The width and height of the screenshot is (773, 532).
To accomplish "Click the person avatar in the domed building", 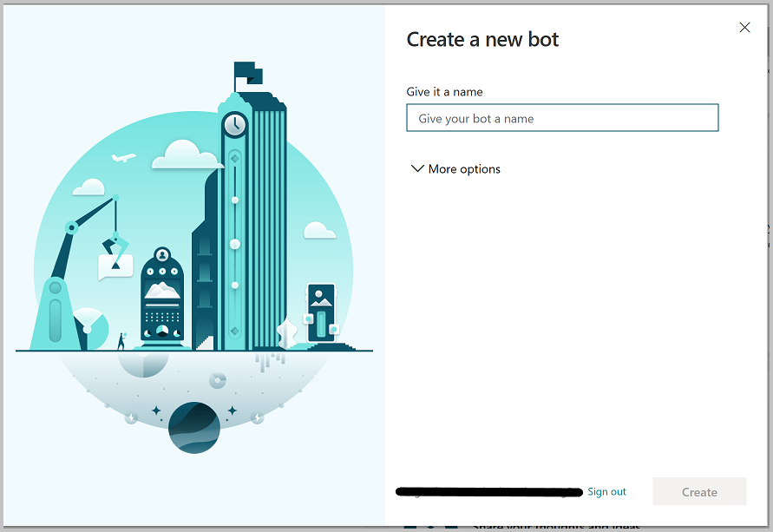I will coord(161,257).
